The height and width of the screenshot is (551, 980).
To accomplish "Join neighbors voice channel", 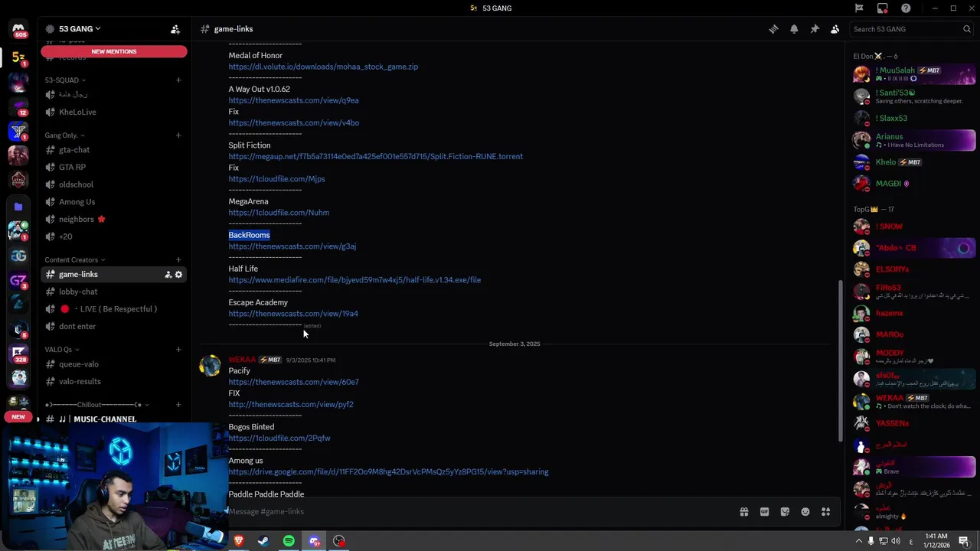I will [x=113, y=220].
